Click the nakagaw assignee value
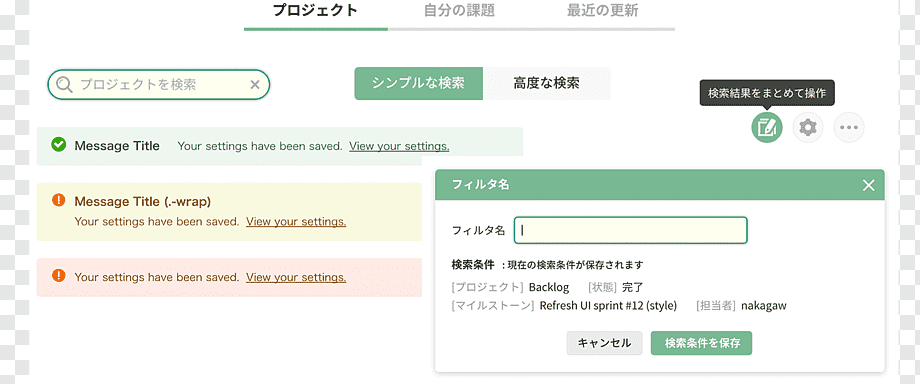The image size is (920, 384). pos(763,306)
